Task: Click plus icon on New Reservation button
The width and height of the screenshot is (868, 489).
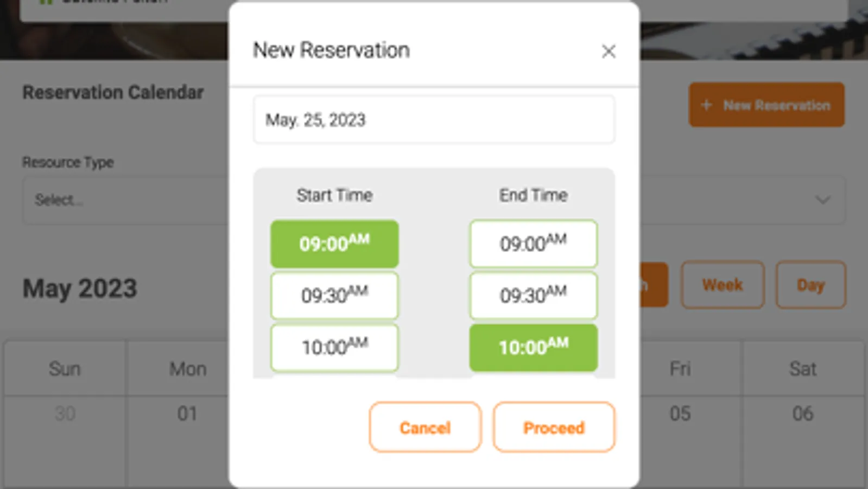Action: (x=706, y=105)
